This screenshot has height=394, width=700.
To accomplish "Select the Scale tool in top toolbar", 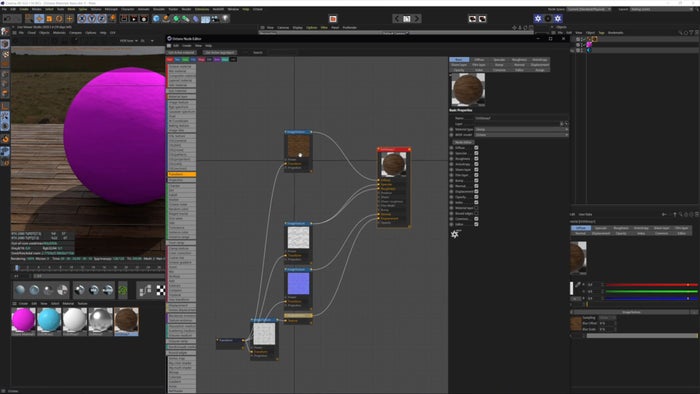I will (x=49, y=19).
